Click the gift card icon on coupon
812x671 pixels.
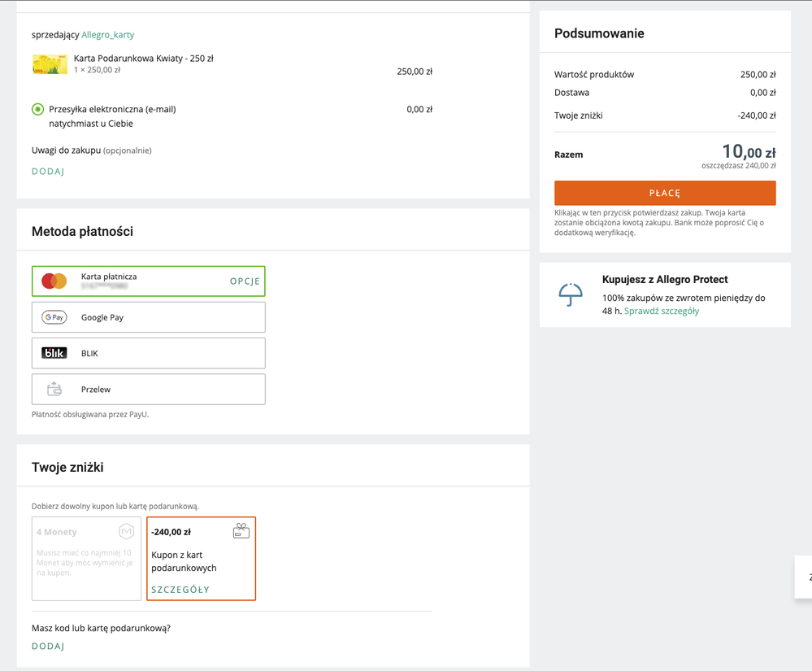[241, 531]
